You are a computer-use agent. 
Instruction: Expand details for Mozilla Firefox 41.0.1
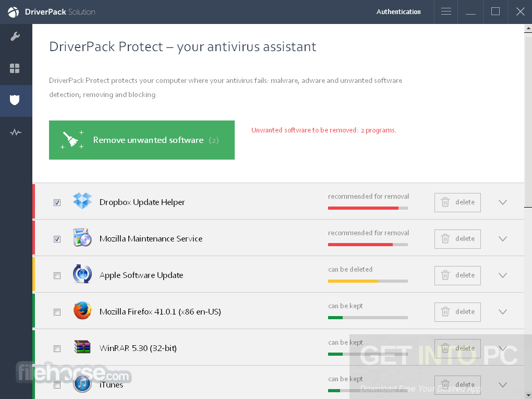[x=502, y=312]
